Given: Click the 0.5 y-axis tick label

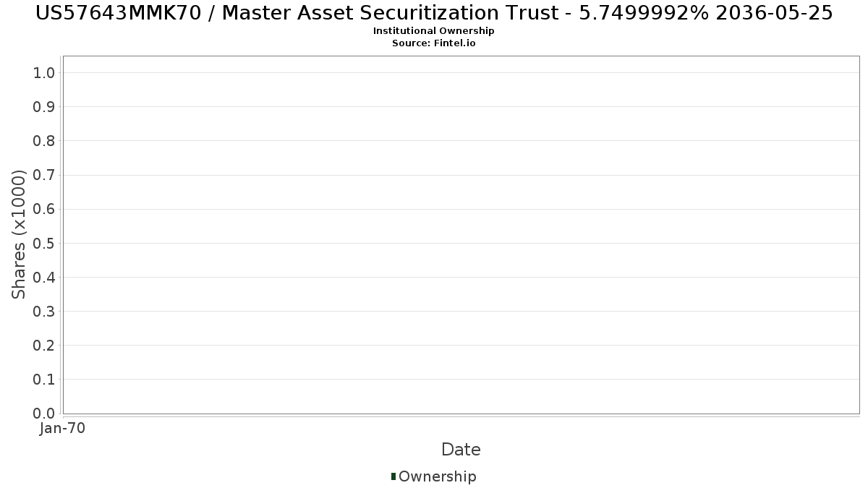Looking at the screenshot, I should (x=44, y=243).
